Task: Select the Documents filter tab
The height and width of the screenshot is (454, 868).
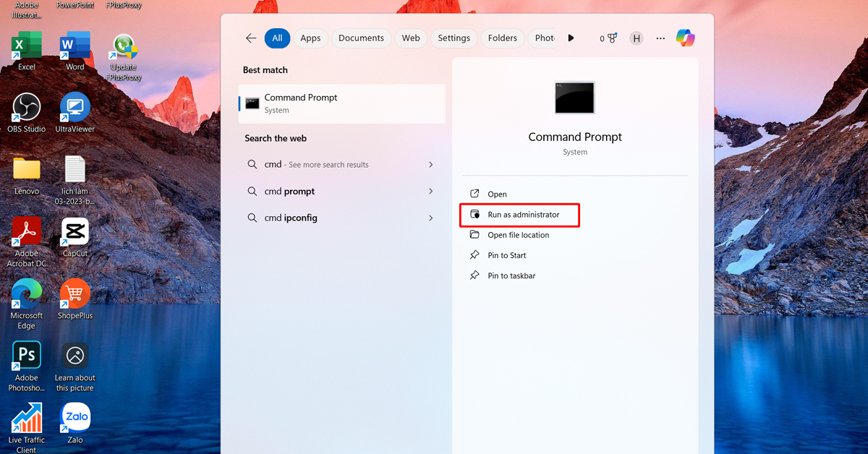Action: pyautogui.click(x=361, y=38)
